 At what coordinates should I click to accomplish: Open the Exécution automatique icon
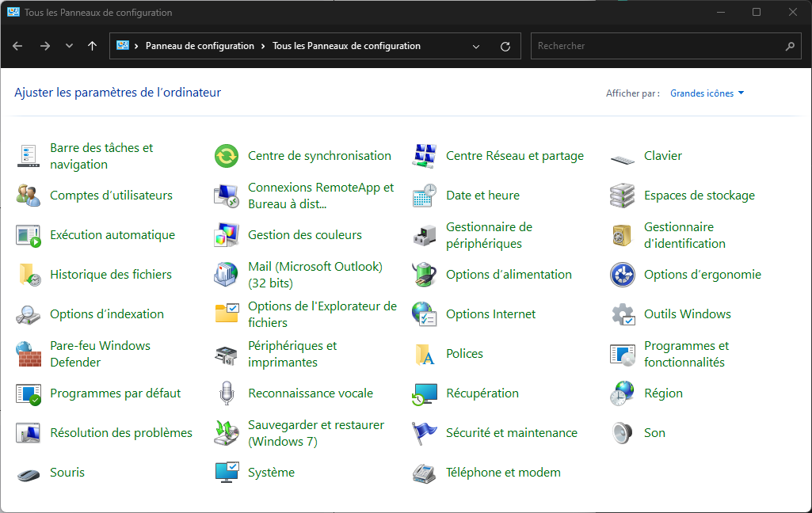28,235
